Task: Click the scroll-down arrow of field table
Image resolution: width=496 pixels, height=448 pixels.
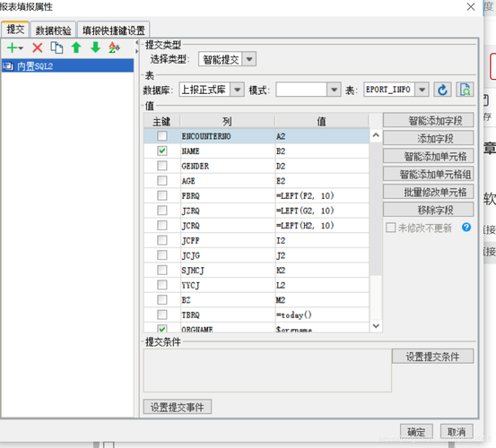Action: point(376,326)
